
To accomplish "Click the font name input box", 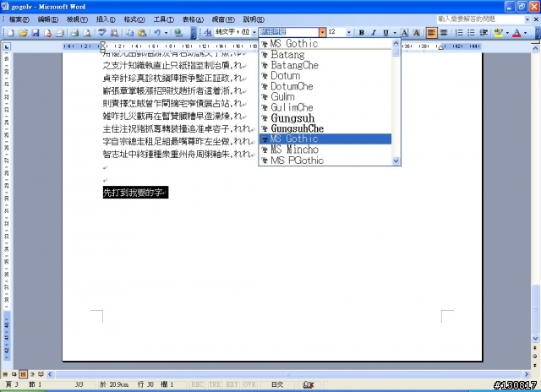I will point(289,32).
